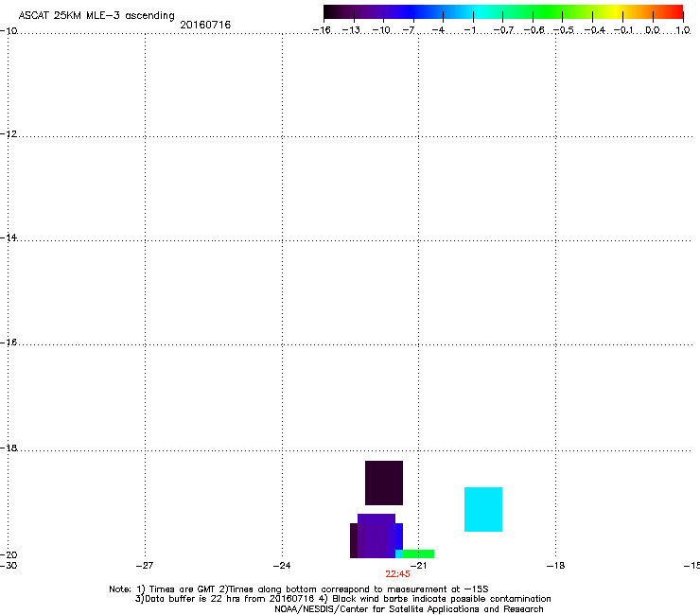
Task: Click the red 22:45 time label
Action: coord(397,574)
